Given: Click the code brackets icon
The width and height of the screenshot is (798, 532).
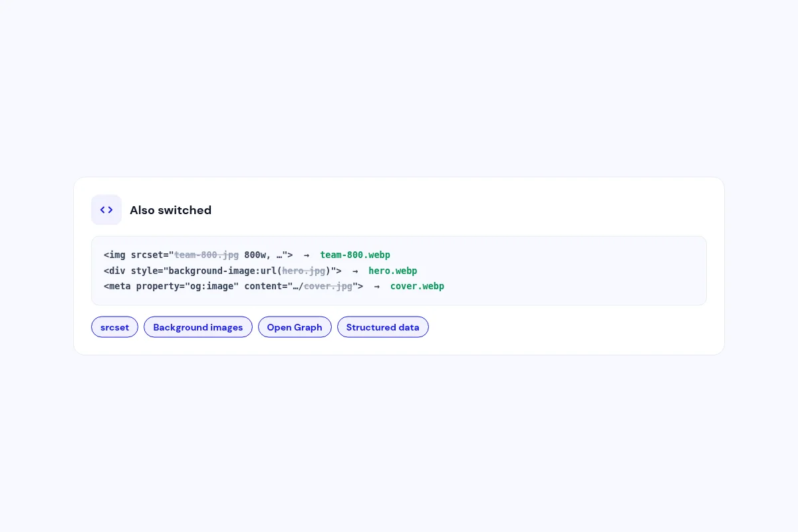Looking at the screenshot, I should click(x=106, y=210).
